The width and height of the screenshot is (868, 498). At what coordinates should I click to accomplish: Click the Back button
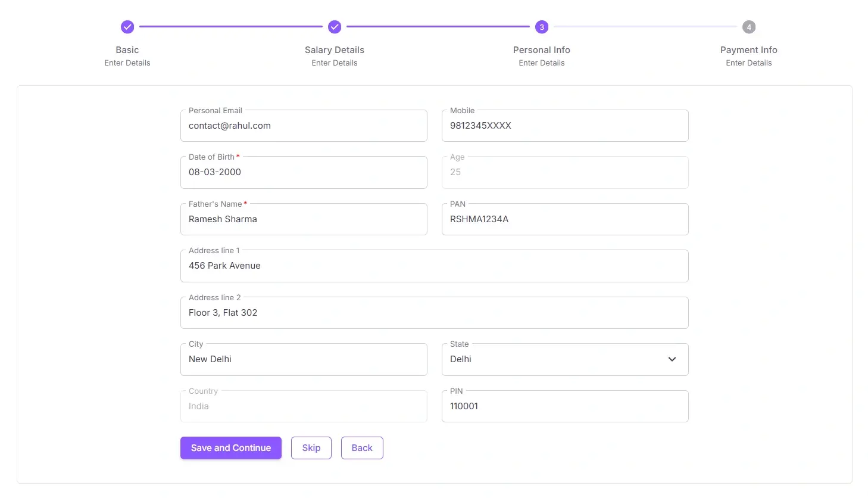coord(362,448)
